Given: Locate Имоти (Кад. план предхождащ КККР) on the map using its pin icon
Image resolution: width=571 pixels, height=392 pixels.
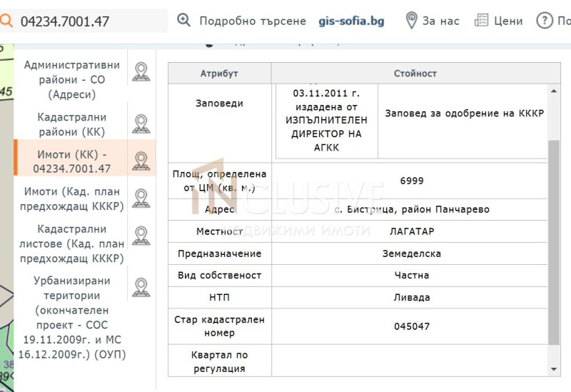Looking at the screenshot, I should [141, 198].
